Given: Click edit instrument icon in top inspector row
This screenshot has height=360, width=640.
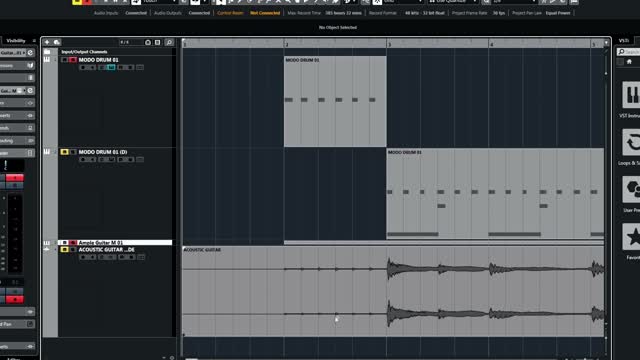Looking at the screenshot, I should tap(30, 53).
